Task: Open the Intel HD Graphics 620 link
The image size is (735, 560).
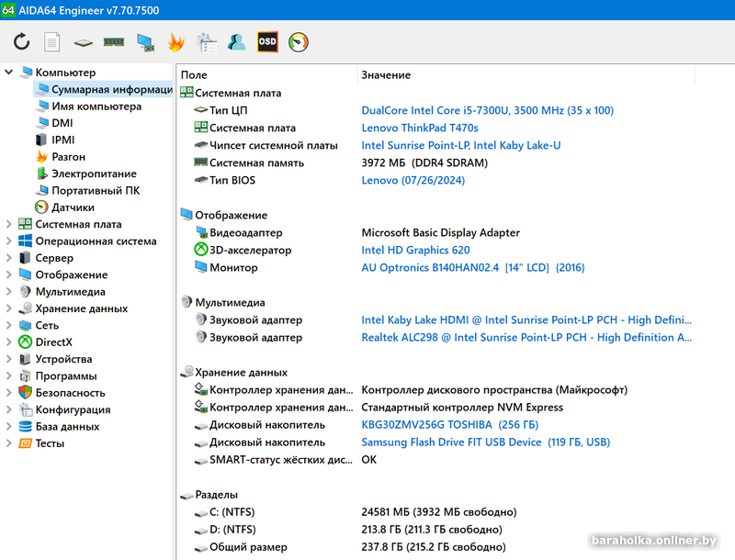Action: pyautogui.click(x=415, y=250)
